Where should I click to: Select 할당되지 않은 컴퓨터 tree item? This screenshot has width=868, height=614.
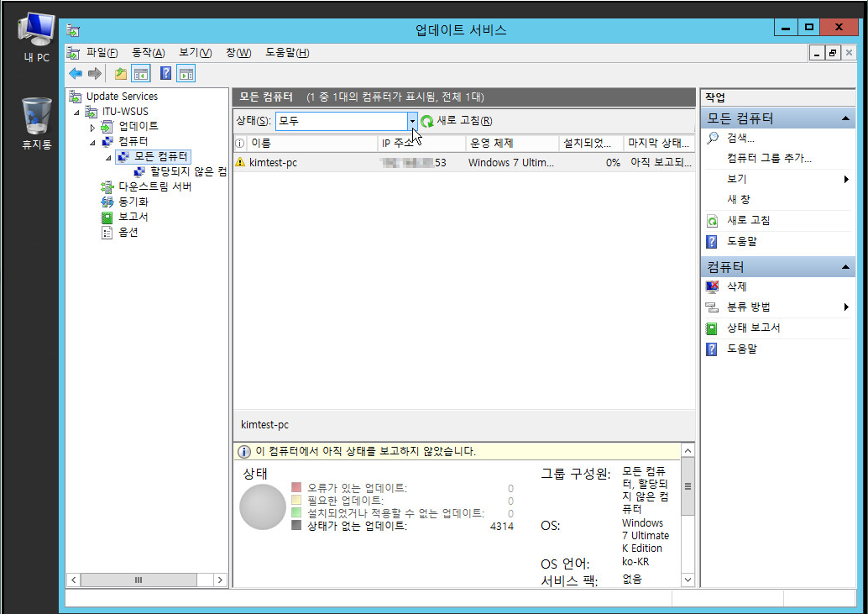pos(188,171)
